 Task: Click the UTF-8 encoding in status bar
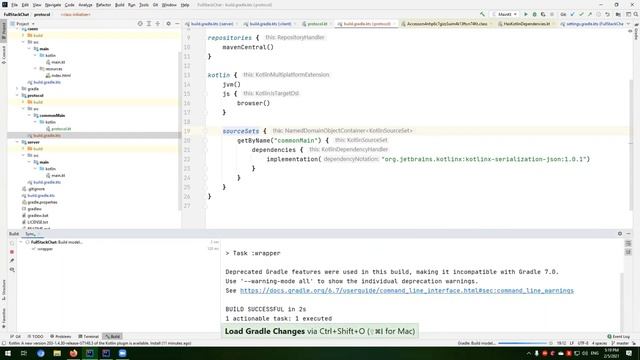pyautogui.click(x=583, y=343)
